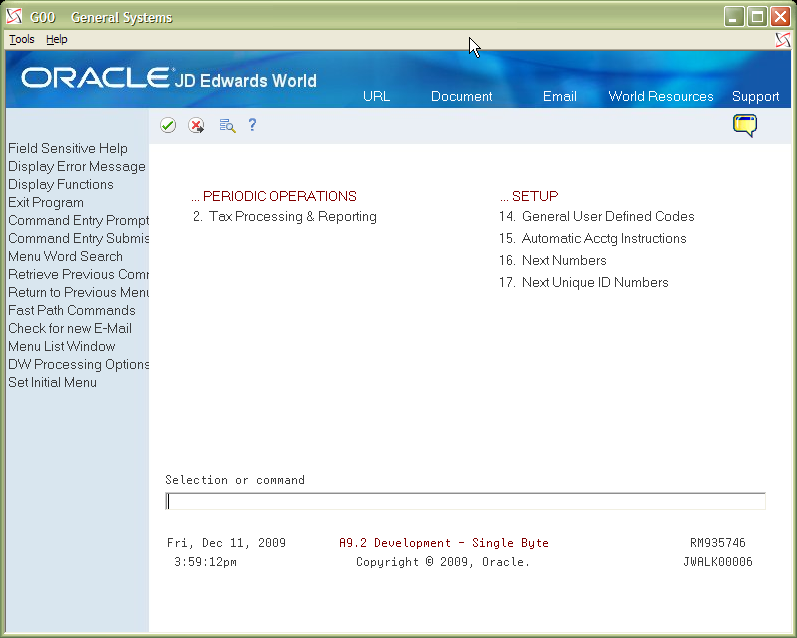797x638 pixels.
Task: Open Fast Path Commands
Action: coord(72,310)
